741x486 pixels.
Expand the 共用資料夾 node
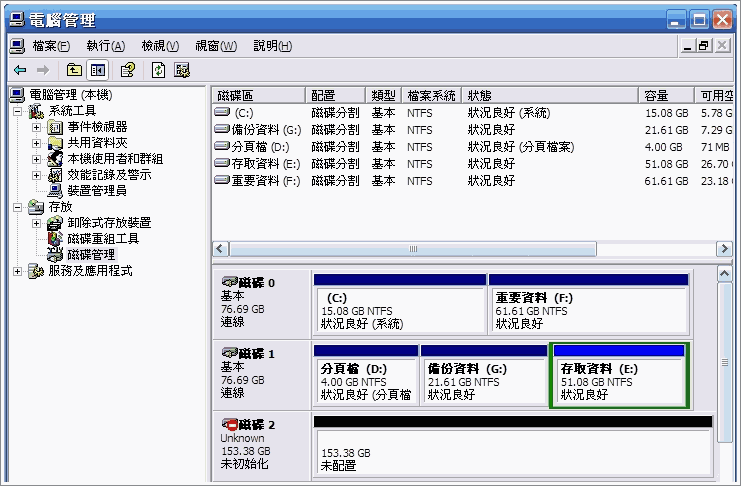tap(36, 143)
